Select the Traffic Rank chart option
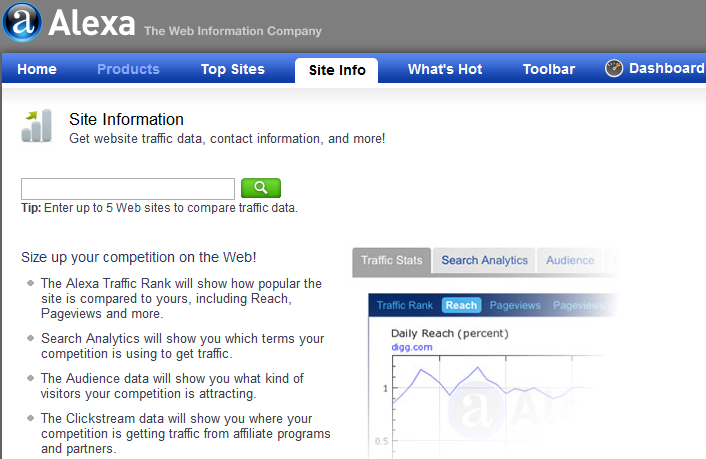This screenshot has width=706, height=459. [404, 305]
